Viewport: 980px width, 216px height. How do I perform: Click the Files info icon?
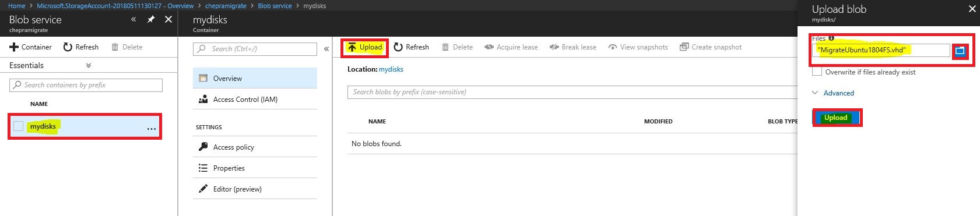tap(831, 38)
